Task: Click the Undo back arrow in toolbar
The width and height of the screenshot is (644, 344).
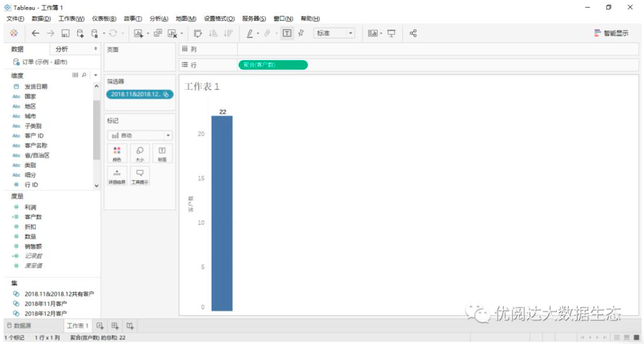Action: coord(36,34)
